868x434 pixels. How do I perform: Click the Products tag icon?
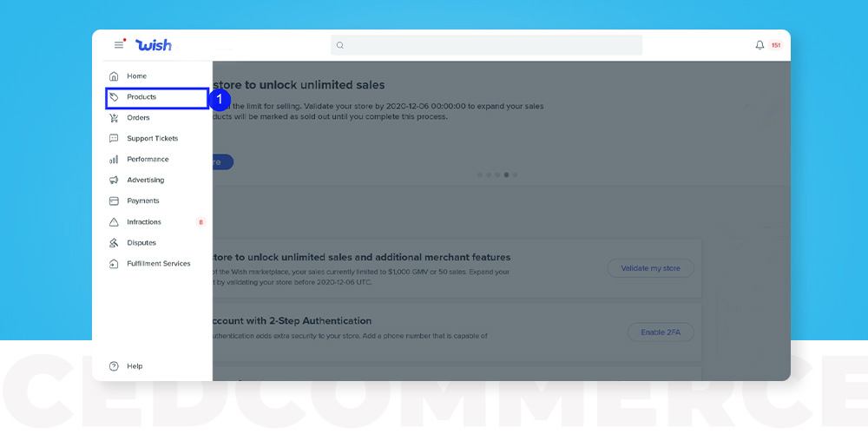pyautogui.click(x=114, y=97)
